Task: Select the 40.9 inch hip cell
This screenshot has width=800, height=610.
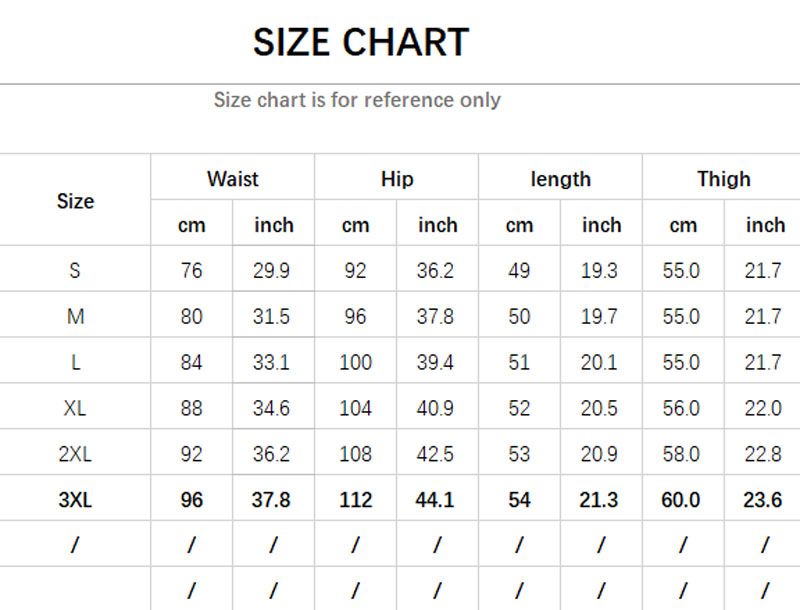Action: (x=435, y=408)
